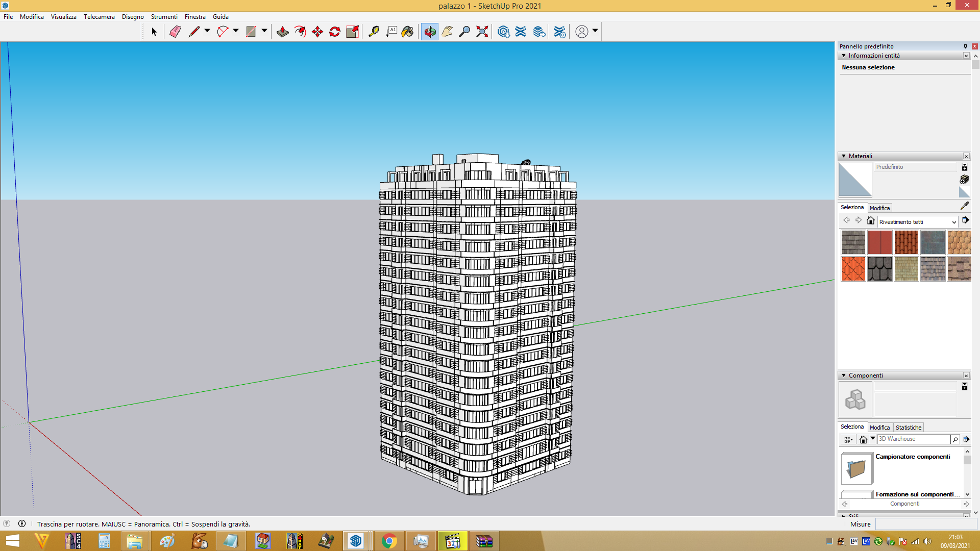The width and height of the screenshot is (980, 551).
Task: Open Chrome from the taskbar
Action: pyautogui.click(x=389, y=541)
